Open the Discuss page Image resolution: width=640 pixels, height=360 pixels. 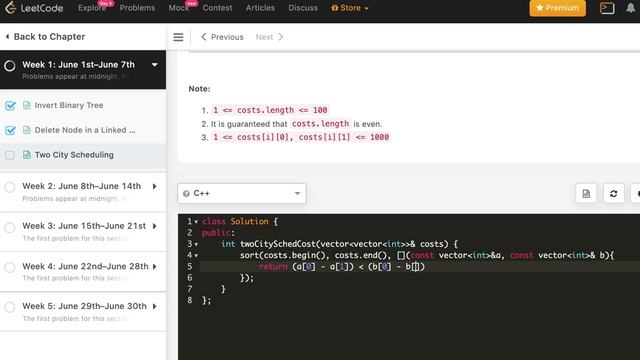pyautogui.click(x=303, y=8)
